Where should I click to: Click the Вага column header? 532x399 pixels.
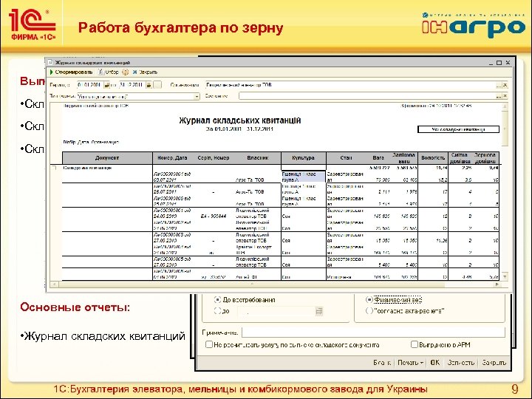(378, 158)
